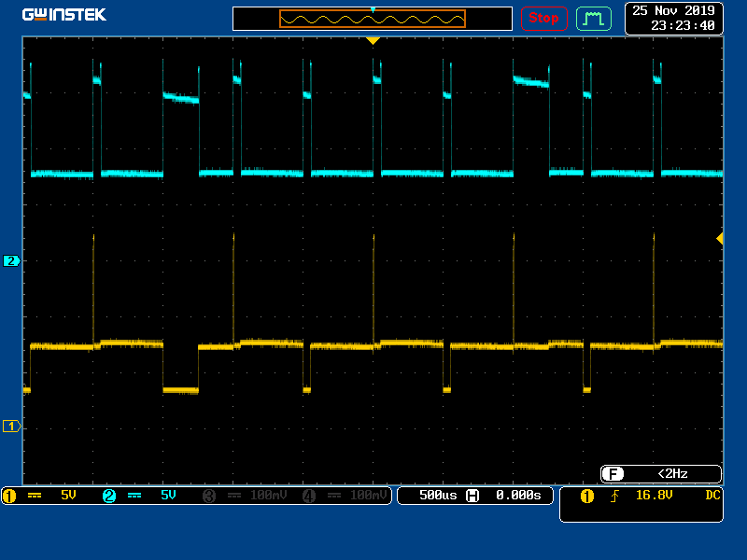
Task: Select the yellow trigger position marker at top
Action: tap(373, 41)
